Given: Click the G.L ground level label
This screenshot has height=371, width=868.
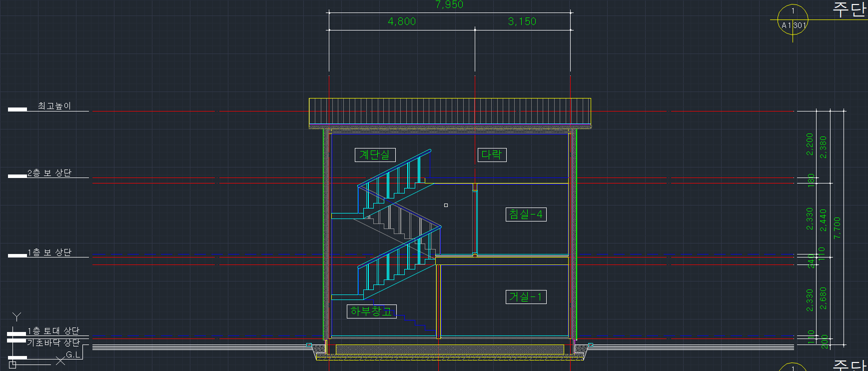Looking at the screenshot, I should point(73,355).
